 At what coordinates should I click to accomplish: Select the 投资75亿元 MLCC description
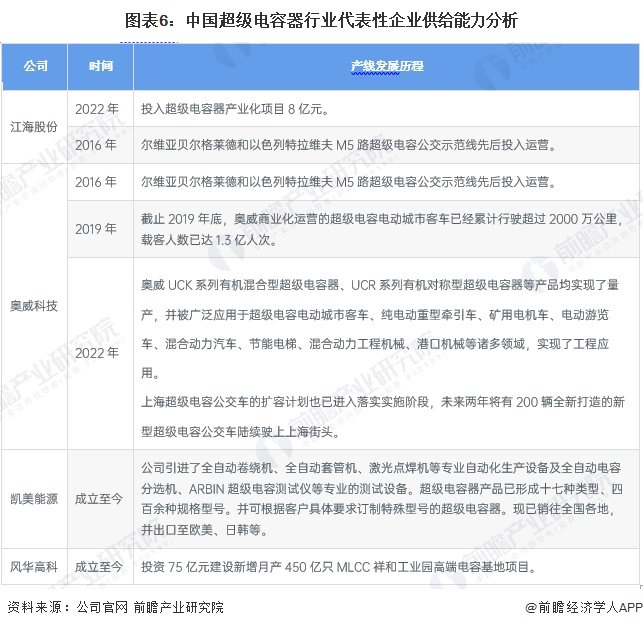point(339,567)
